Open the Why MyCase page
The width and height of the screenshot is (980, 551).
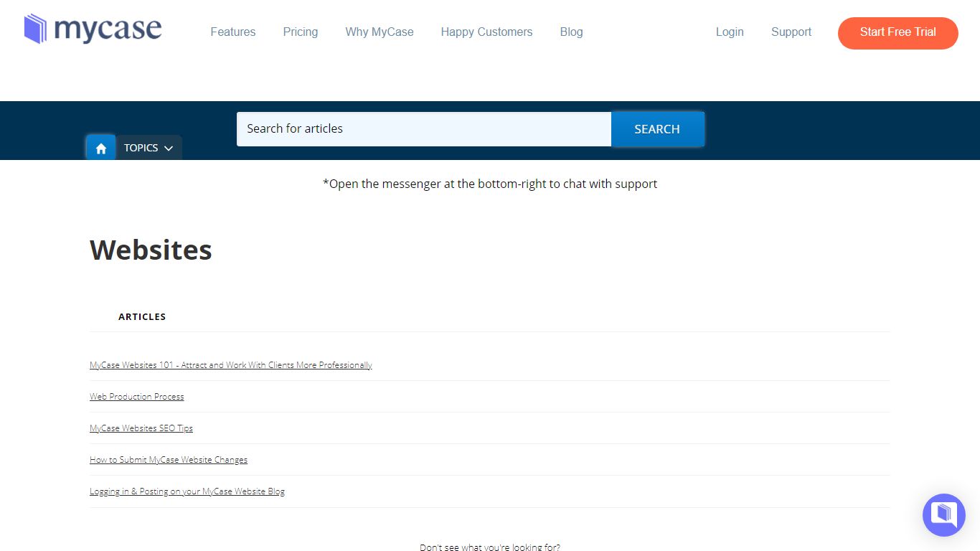(x=380, y=32)
